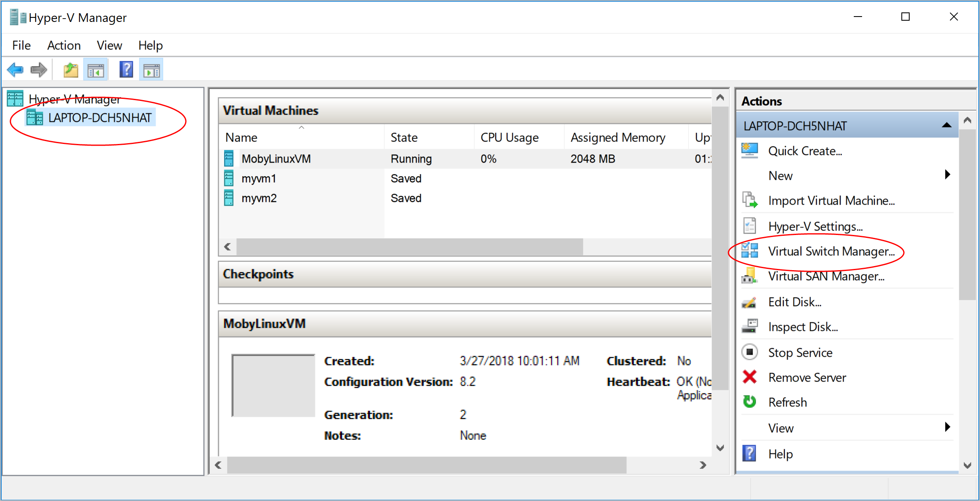Click Stop Service in the Actions pane
Image resolution: width=980 pixels, height=501 pixels.
tap(800, 352)
